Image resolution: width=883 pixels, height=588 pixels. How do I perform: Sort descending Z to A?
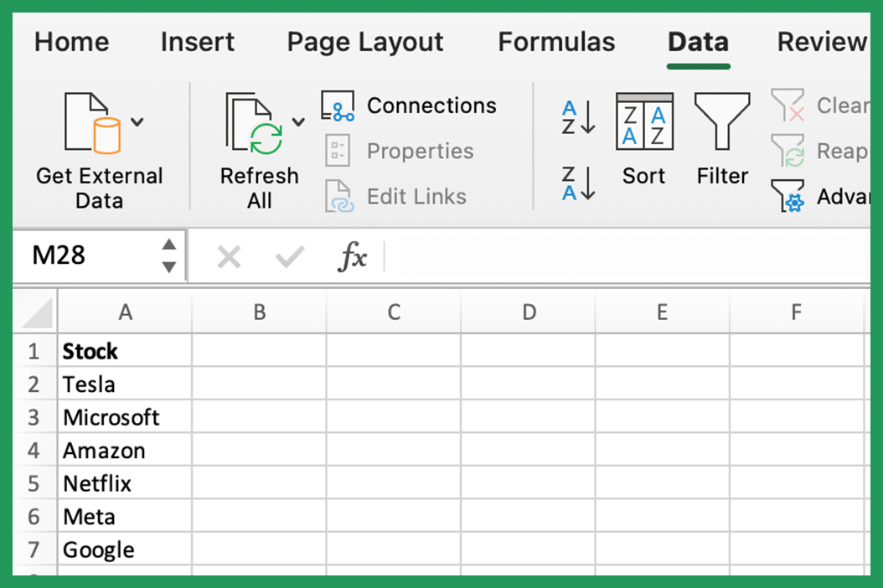[578, 183]
